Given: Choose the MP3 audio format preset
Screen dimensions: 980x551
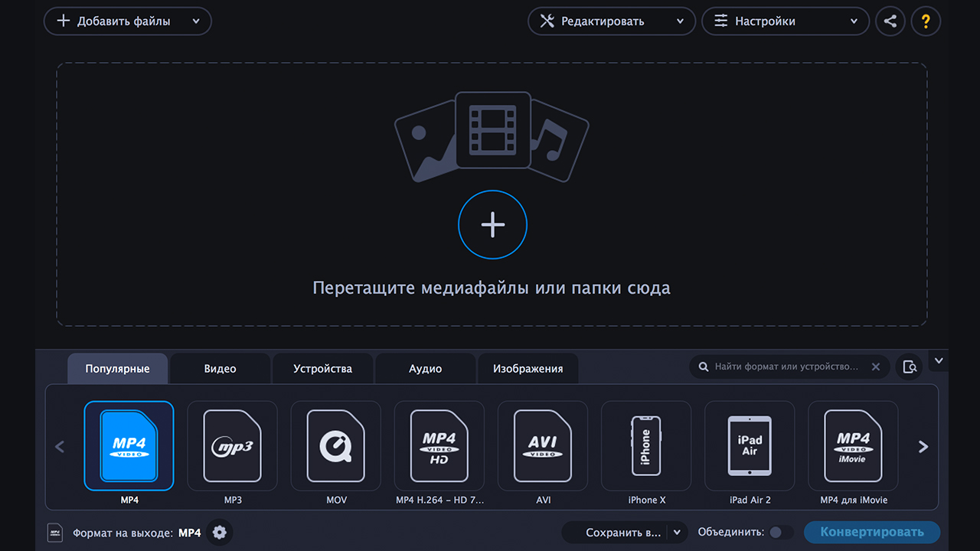Looking at the screenshot, I should (x=232, y=446).
